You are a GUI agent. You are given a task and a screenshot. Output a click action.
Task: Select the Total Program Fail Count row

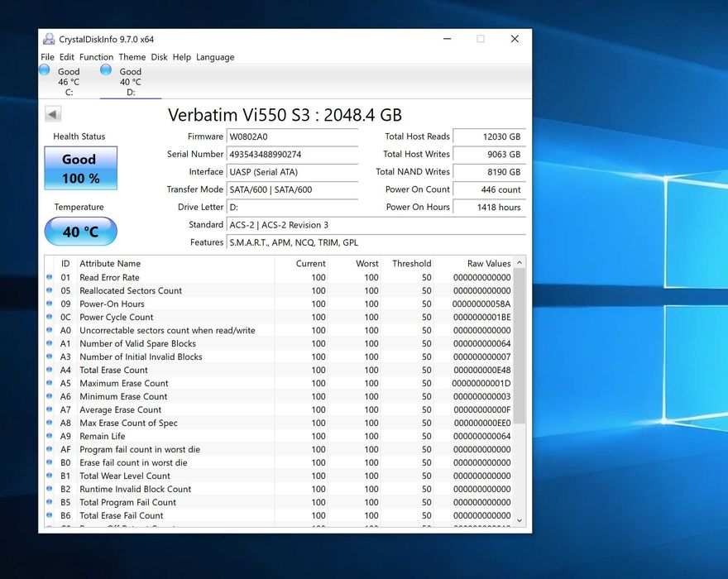[x=279, y=502]
